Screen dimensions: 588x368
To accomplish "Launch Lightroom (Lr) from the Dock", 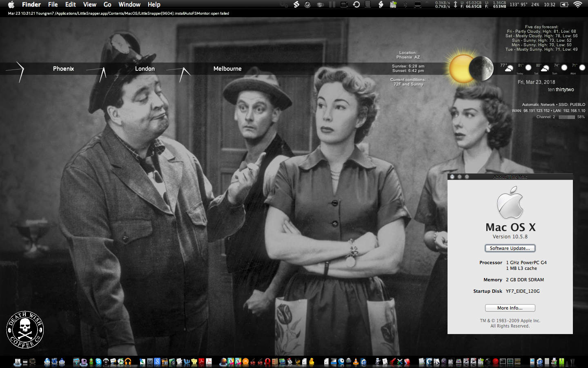I will click(150, 362).
